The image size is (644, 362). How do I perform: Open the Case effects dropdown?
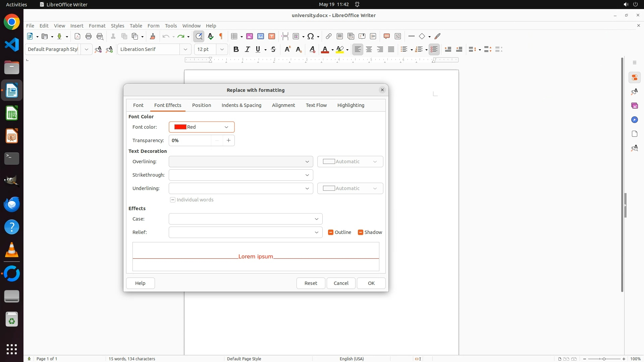pyautogui.click(x=245, y=219)
